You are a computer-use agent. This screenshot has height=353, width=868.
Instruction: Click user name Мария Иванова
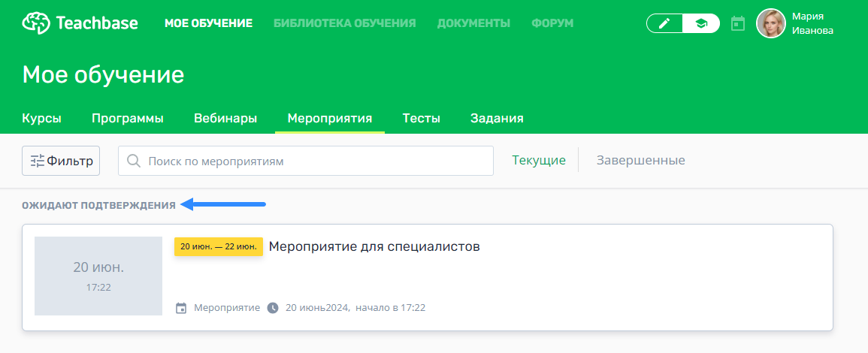[812, 23]
